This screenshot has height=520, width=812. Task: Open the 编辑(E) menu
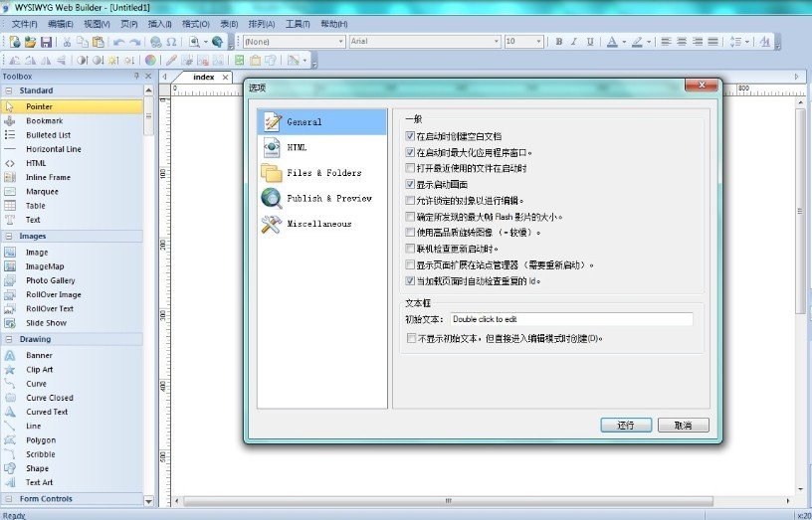tap(60, 24)
